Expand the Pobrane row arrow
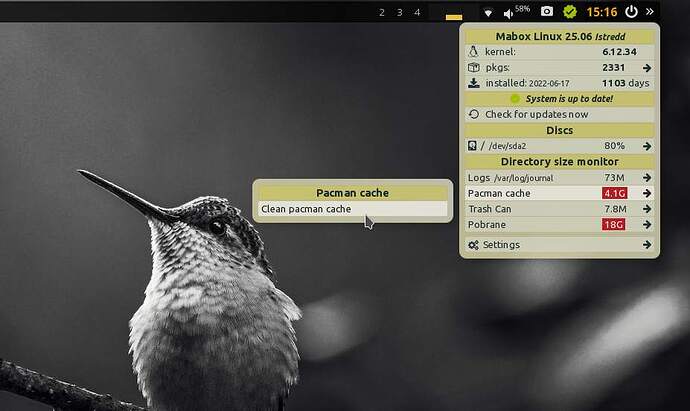Viewport: 690px width, 411px height. 647,225
